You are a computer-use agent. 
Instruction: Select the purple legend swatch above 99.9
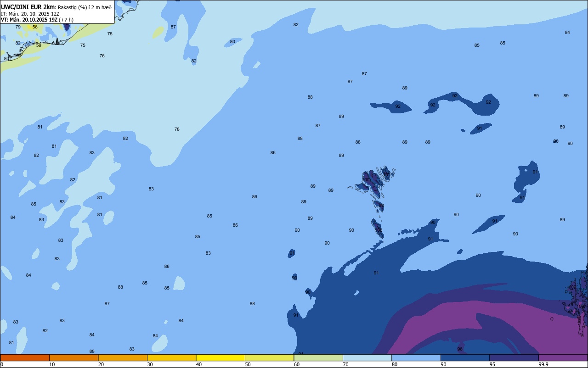point(563,357)
